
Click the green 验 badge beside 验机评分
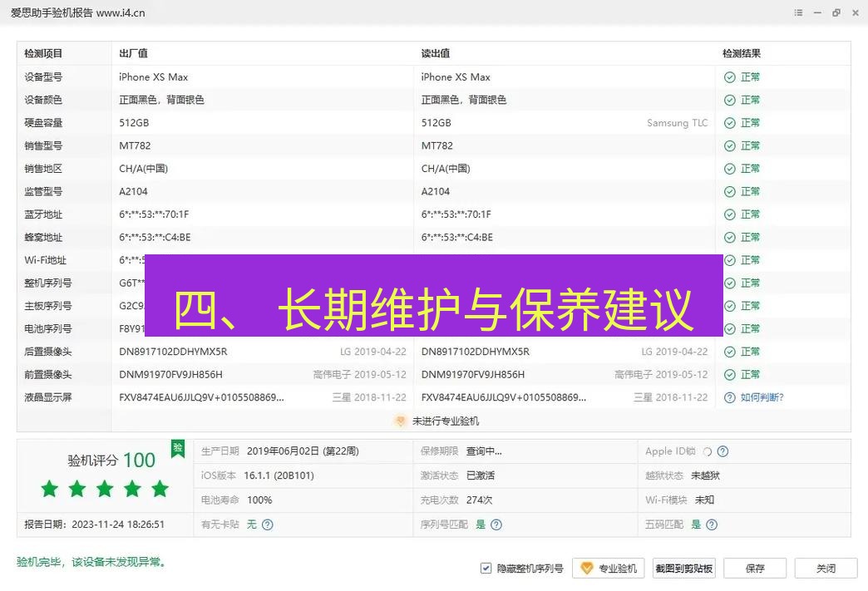pyautogui.click(x=177, y=447)
